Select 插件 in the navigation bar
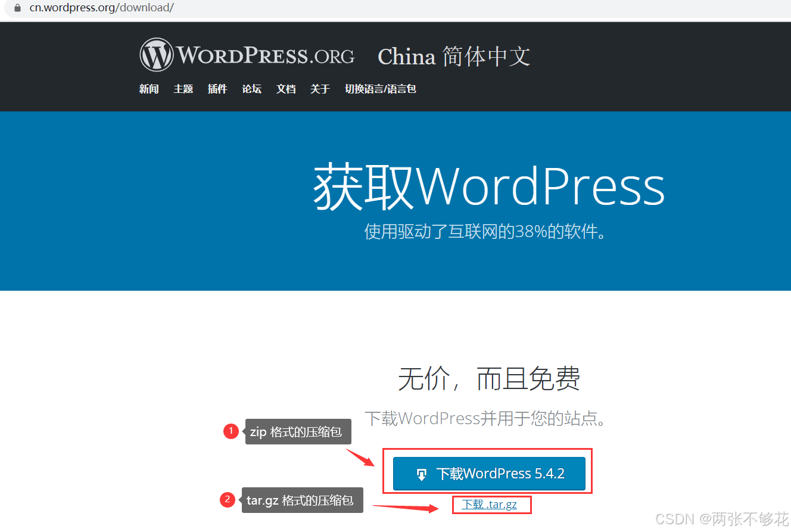791x532 pixels. [x=217, y=89]
